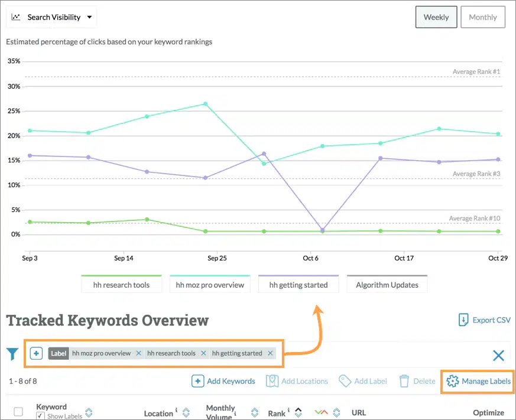Check the select-all keywords checkbox

coord(18,412)
